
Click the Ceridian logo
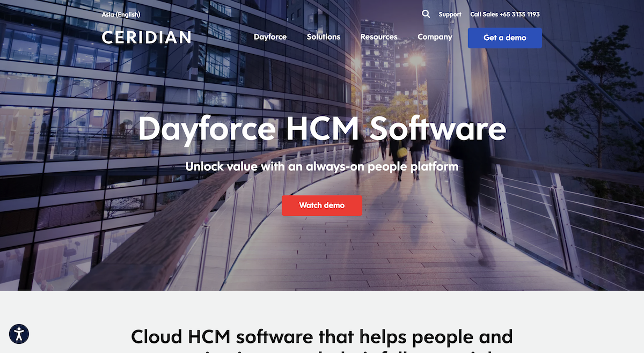click(x=146, y=37)
